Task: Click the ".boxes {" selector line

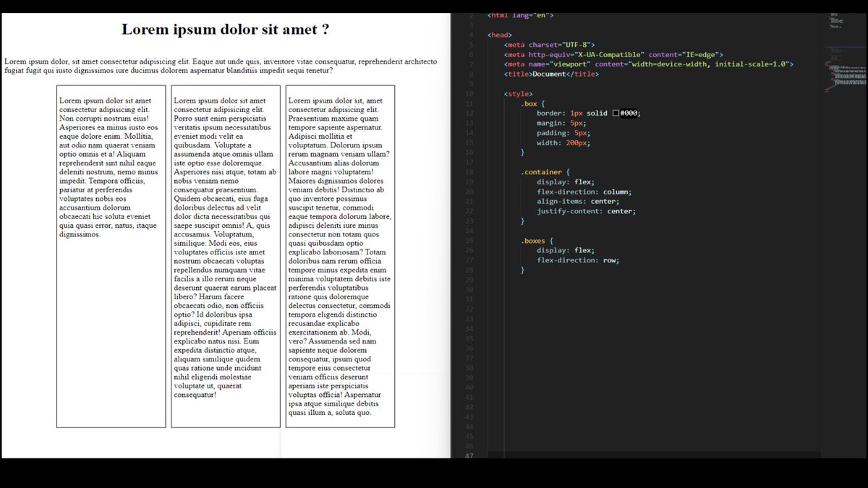Action: click(537, 241)
